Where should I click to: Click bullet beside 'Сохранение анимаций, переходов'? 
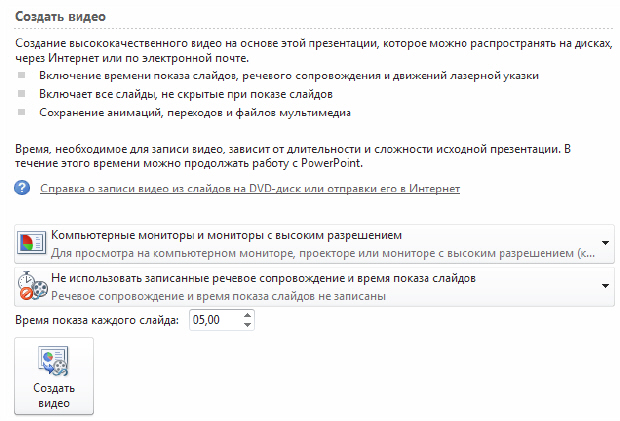tap(23, 112)
